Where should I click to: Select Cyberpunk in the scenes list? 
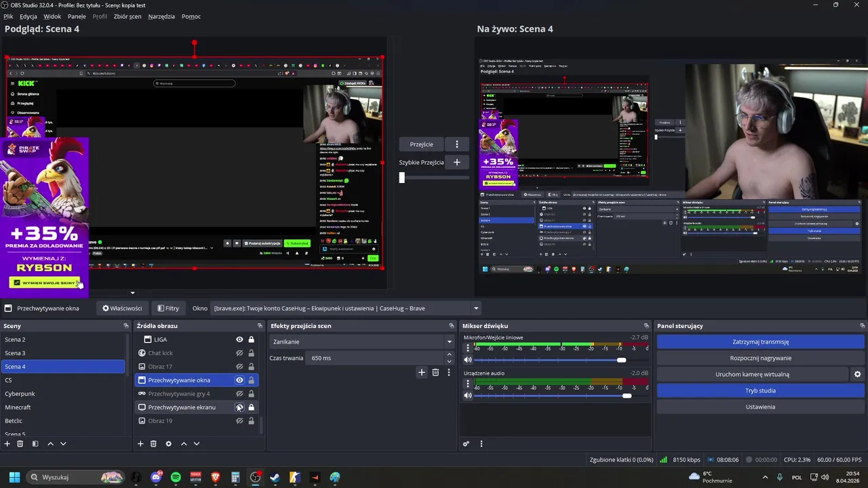(x=62, y=394)
